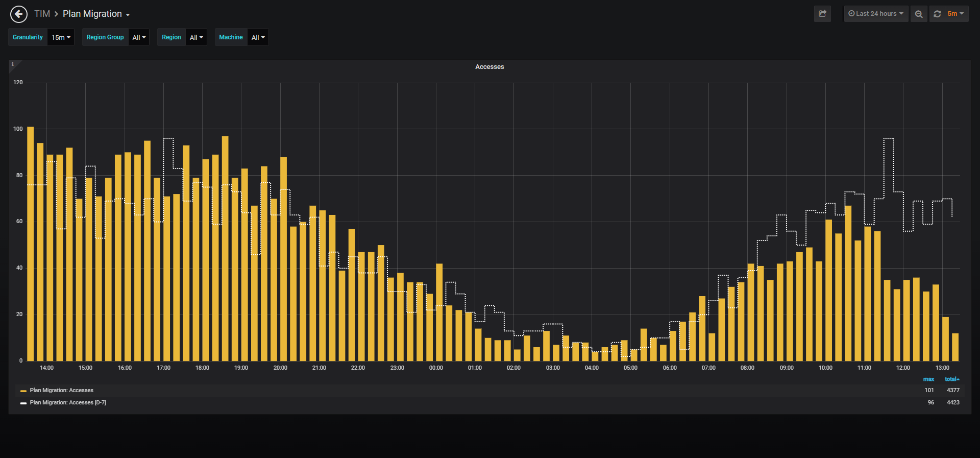Open color picker for yellow Accesses series
This screenshot has height=458, width=980.
click(x=23, y=391)
